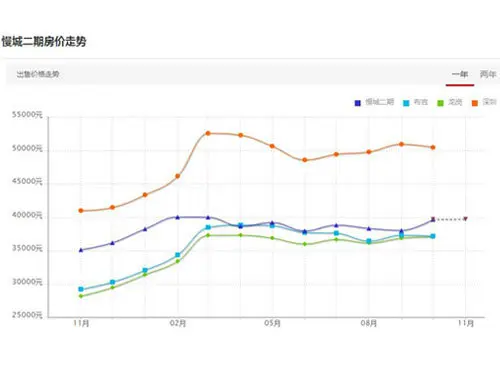Click the leftmost 11月 x-axis label
500x375 pixels.
pos(81,323)
